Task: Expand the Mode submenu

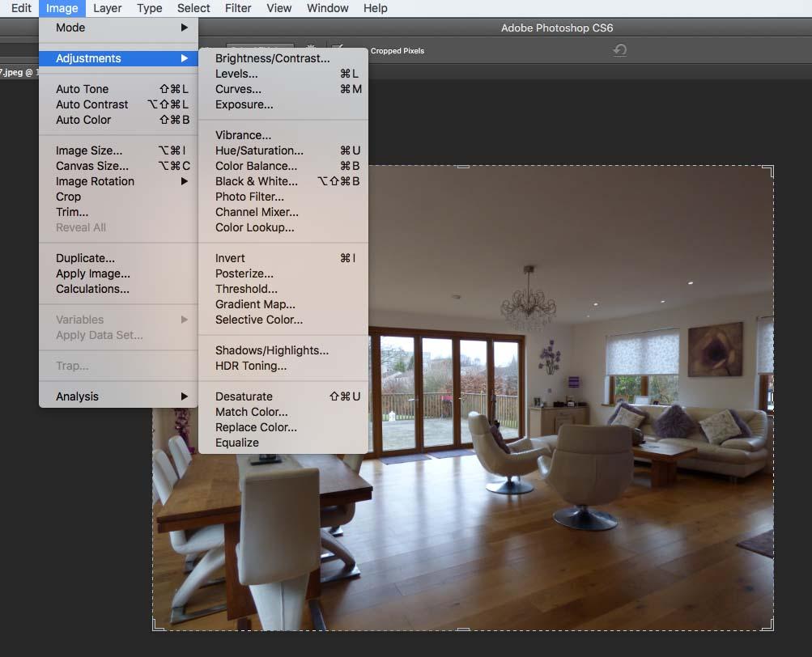Action: point(118,28)
